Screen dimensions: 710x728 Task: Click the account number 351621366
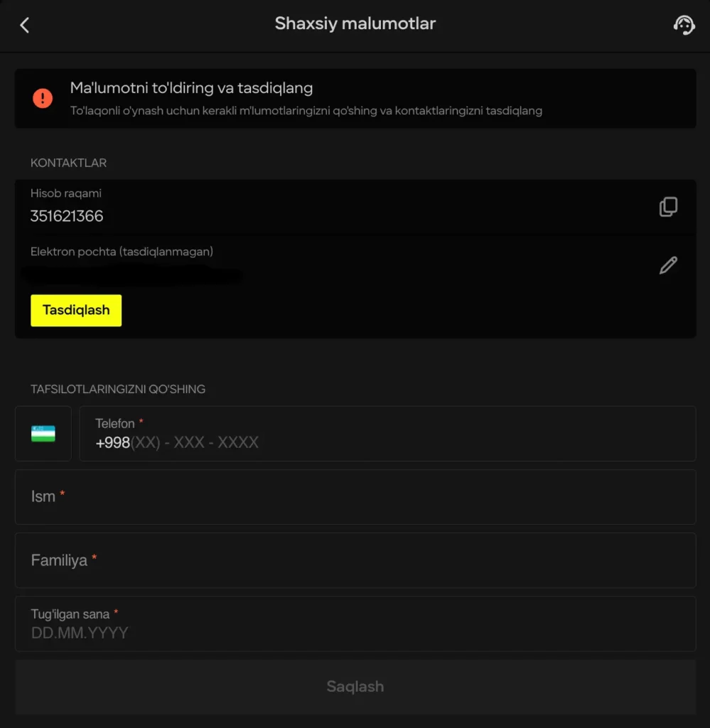(x=67, y=216)
